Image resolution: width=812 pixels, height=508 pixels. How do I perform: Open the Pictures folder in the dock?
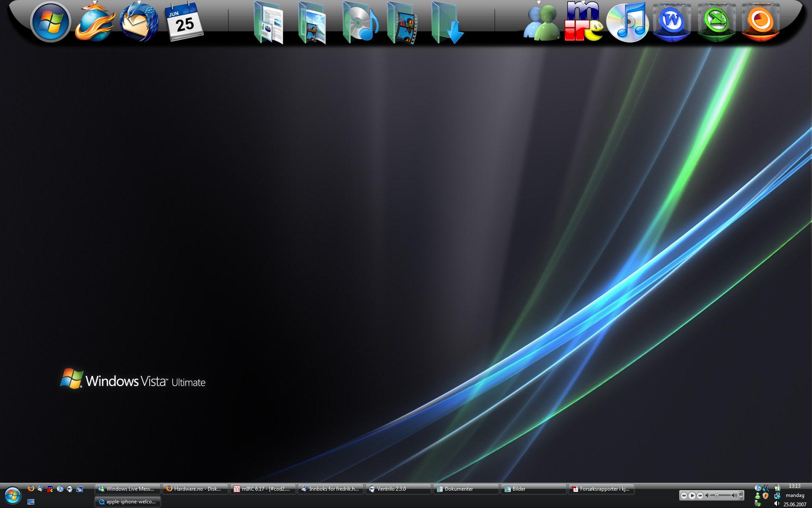[x=313, y=23]
